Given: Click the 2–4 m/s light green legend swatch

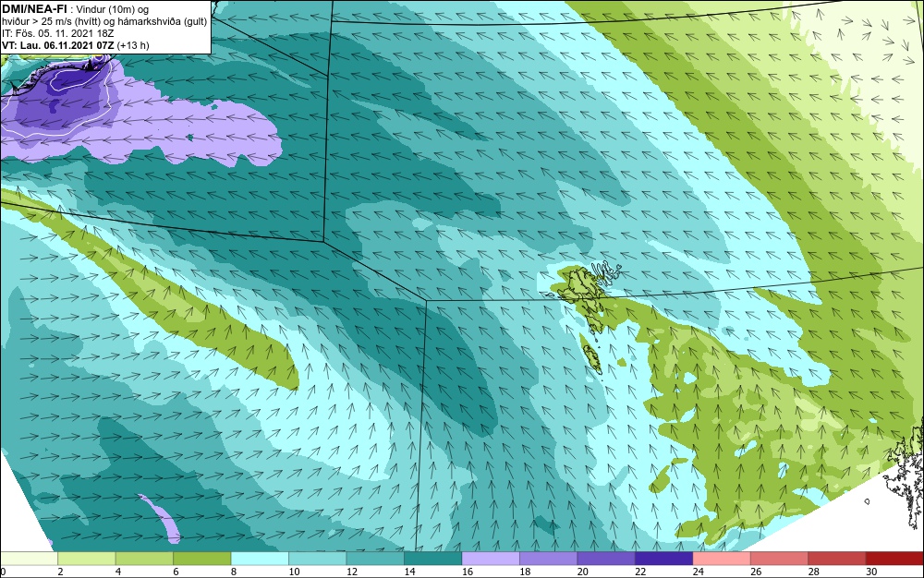Looking at the screenshot, I should (x=87, y=558).
